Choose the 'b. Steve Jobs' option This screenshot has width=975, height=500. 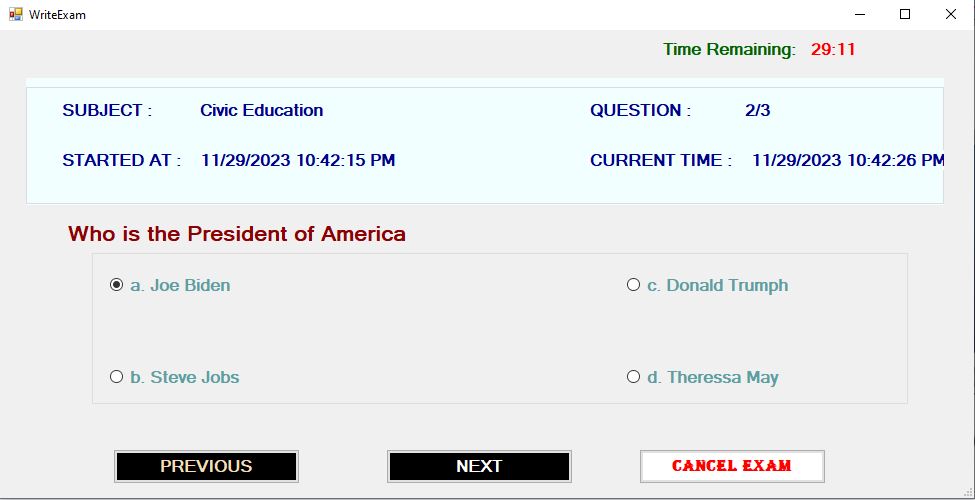[174, 377]
